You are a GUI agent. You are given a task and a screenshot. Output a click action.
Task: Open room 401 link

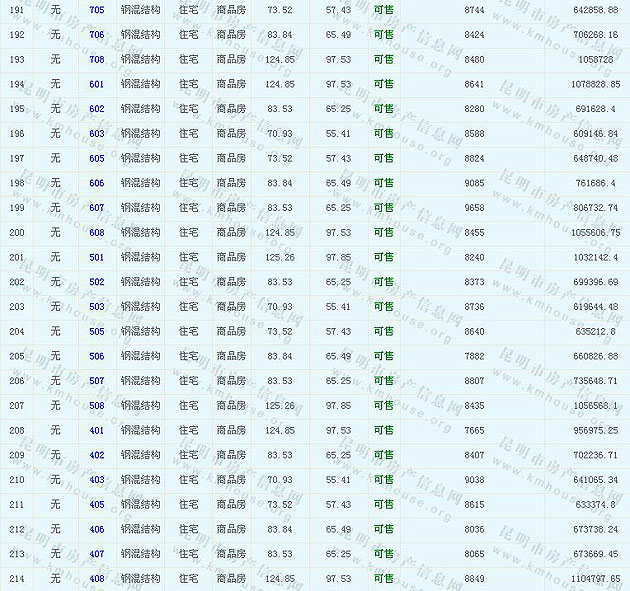(x=96, y=430)
